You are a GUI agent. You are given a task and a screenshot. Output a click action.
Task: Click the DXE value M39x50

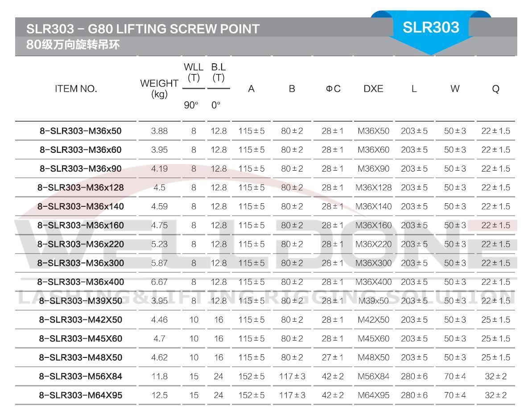(x=373, y=301)
